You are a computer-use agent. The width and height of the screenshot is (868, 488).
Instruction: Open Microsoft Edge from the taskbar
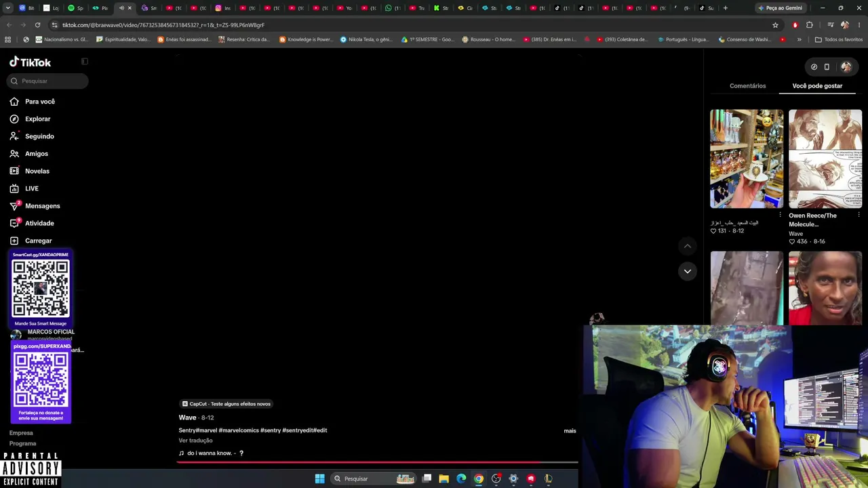coord(461,479)
